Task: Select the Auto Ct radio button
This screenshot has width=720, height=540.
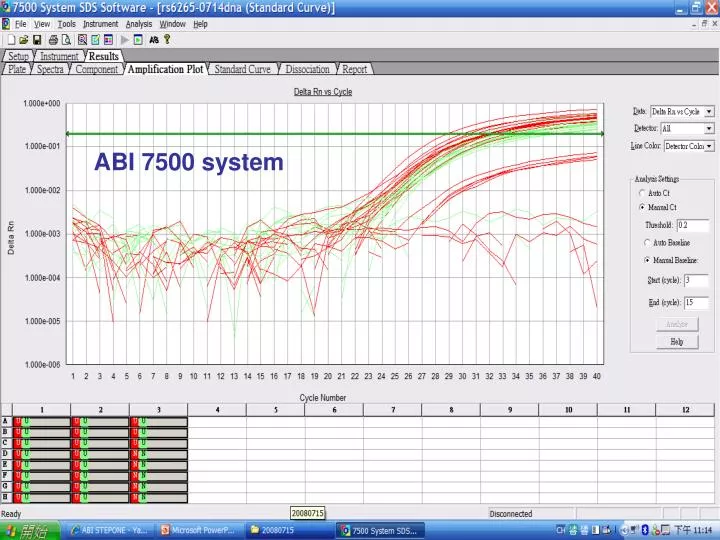Action: (642, 193)
